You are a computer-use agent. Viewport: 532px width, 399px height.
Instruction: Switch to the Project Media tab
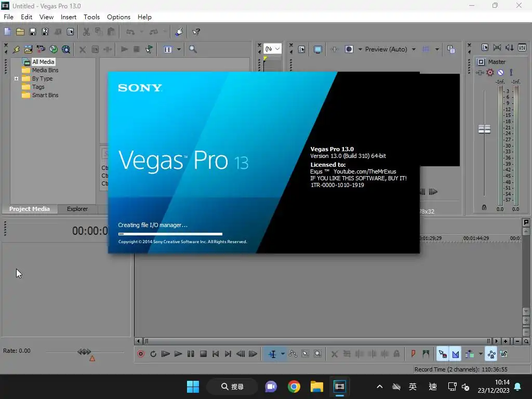pyautogui.click(x=30, y=209)
